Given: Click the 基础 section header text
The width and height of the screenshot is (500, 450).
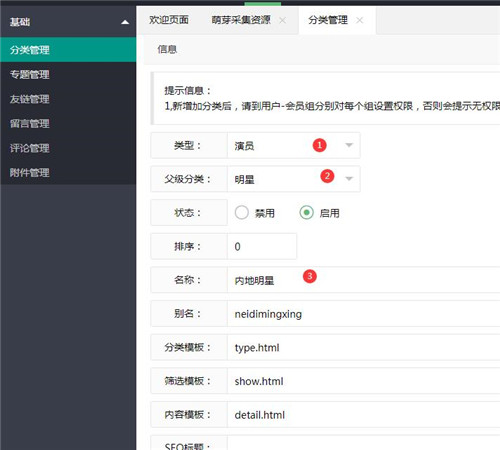Looking at the screenshot, I should [20, 22].
